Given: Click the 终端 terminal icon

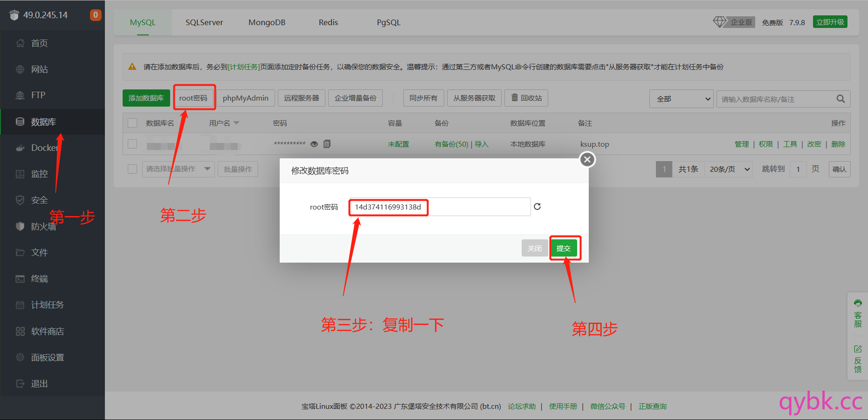Looking at the screenshot, I should click(x=20, y=278).
